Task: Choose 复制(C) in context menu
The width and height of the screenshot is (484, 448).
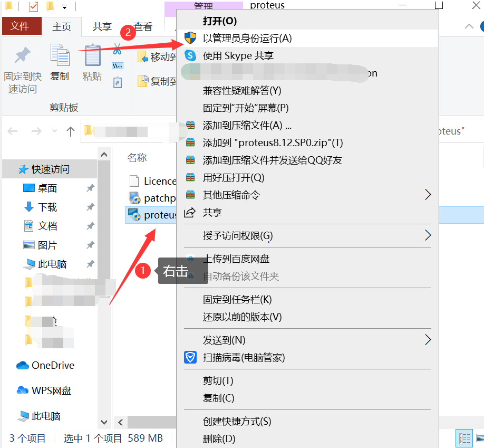Action: pos(308,398)
